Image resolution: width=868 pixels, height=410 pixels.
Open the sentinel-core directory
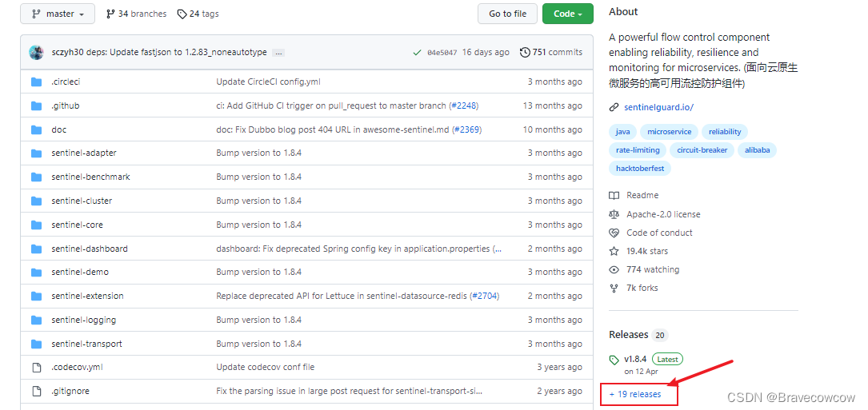point(77,225)
